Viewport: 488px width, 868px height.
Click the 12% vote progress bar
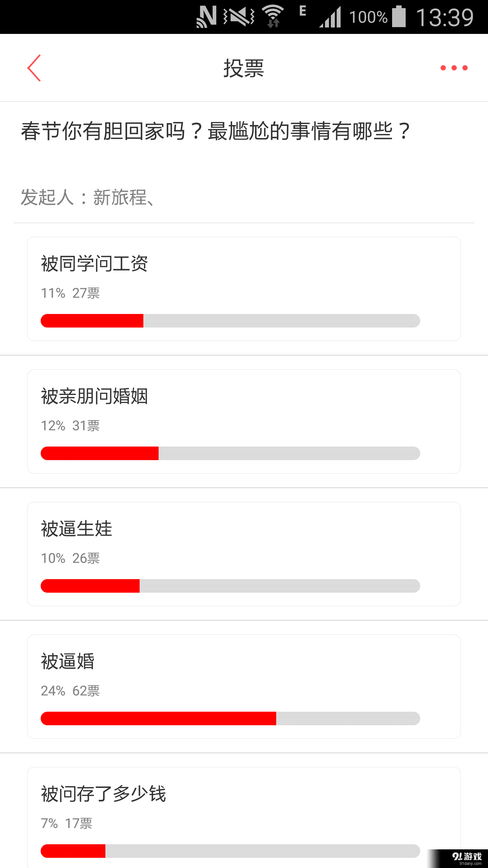click(x=230, y=453)
